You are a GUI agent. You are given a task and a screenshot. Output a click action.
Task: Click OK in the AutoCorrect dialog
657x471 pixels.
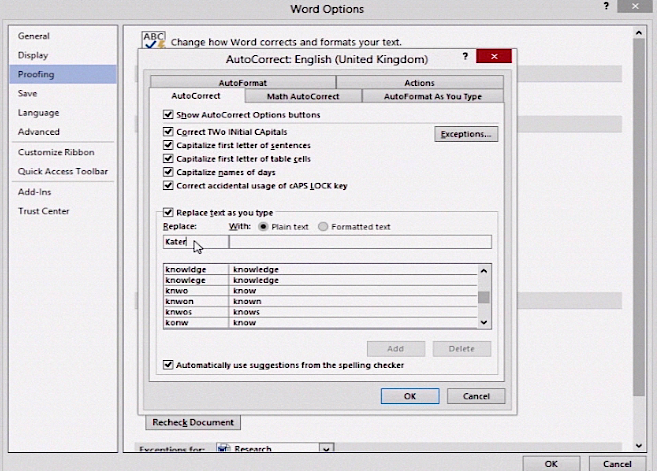pos(410,396)
